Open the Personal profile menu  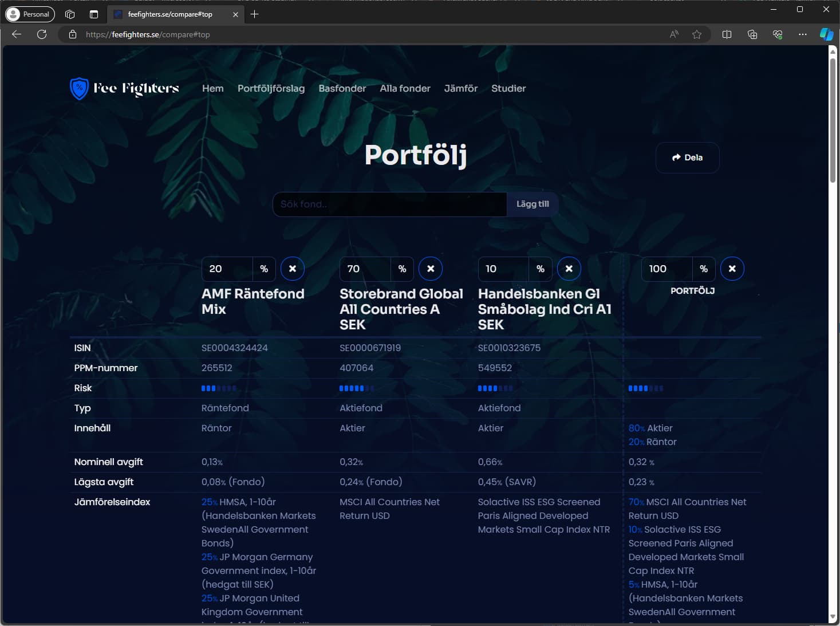30,14
